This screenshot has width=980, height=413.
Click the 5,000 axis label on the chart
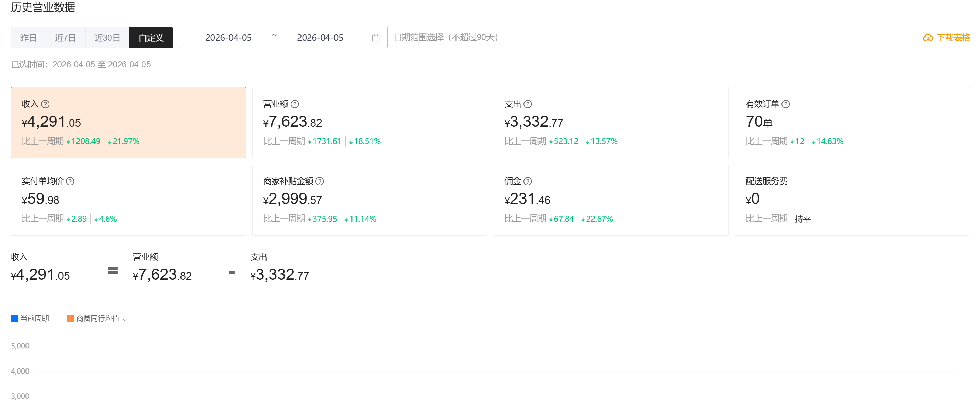pos(20,346)
